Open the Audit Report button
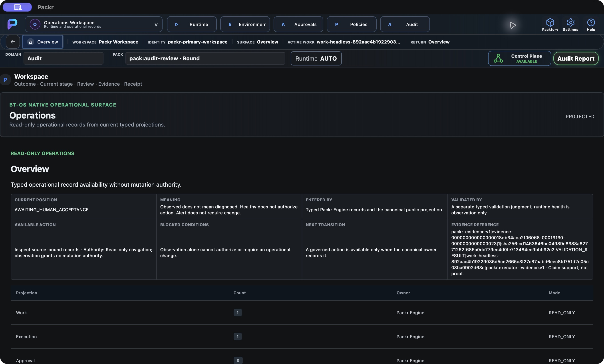604x364 pixels. pyautogui.click(x=576, y=58)
